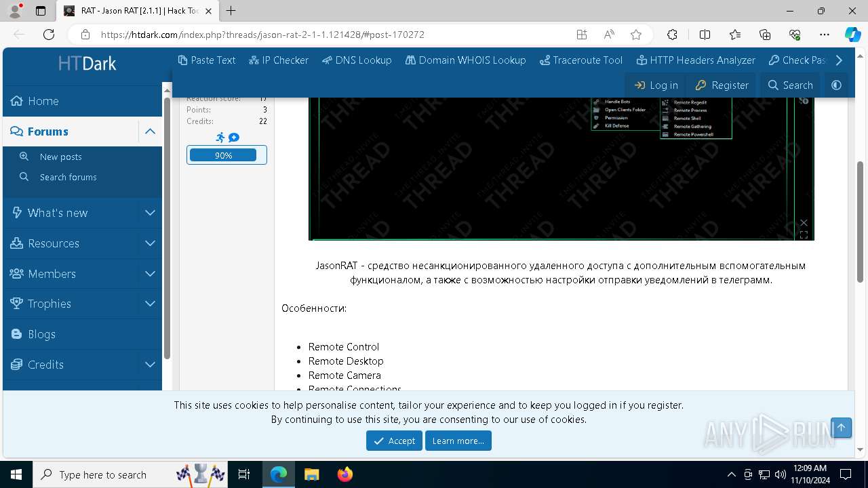Image resolution: width=868 pixels, height=488 pixels.
Task: Open the Collections icon
Action: pos(765,35)
